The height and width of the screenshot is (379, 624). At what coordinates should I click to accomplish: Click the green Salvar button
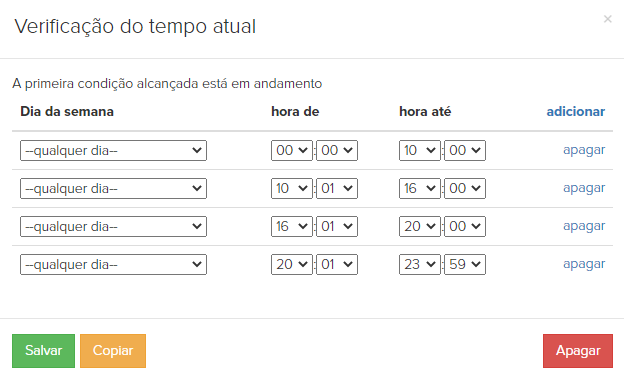[43, 351]
